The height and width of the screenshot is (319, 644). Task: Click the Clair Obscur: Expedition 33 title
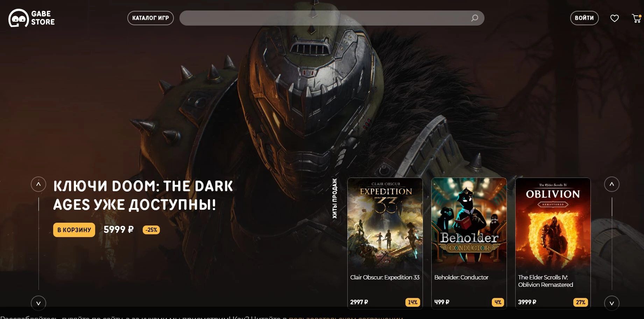(385, 277)
